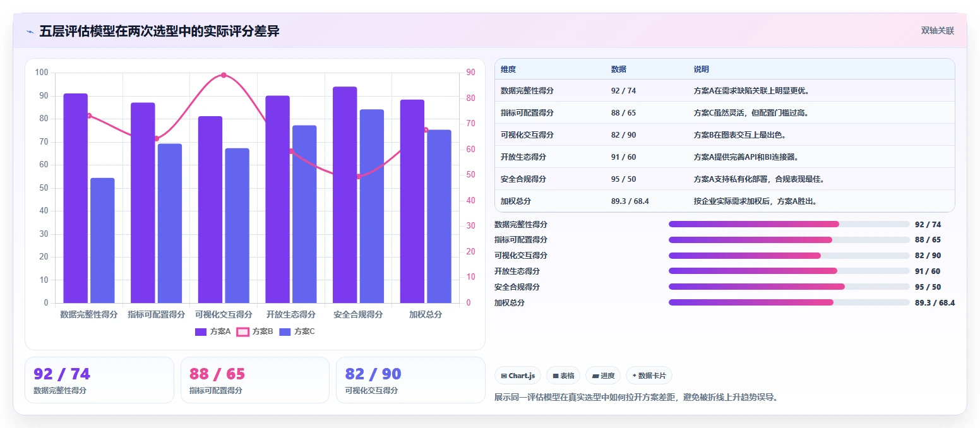Viewport: 980px width, 428px height.
Task: Select the 进度 chip
Action: click(x=603, y=376)
